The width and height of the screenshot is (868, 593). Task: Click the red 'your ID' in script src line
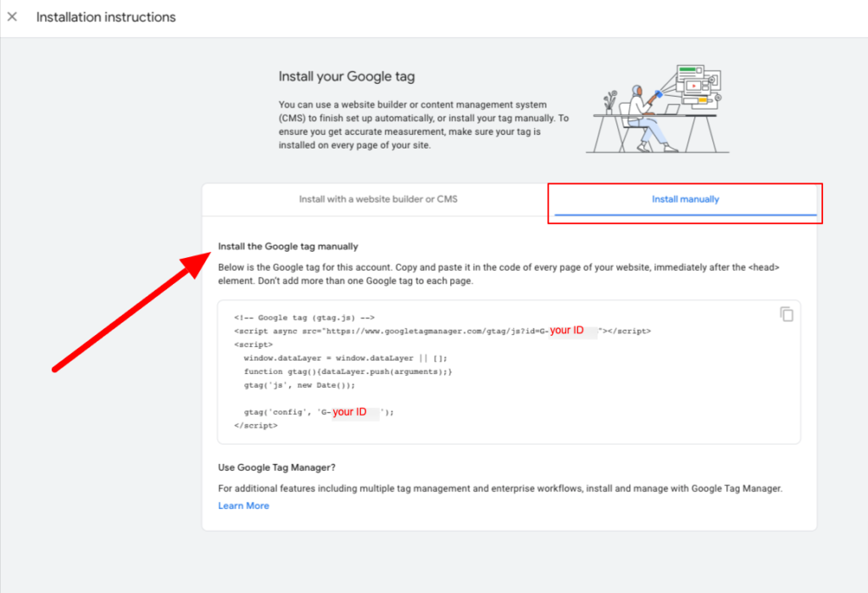pyautogui.click(x=567, y=330)
